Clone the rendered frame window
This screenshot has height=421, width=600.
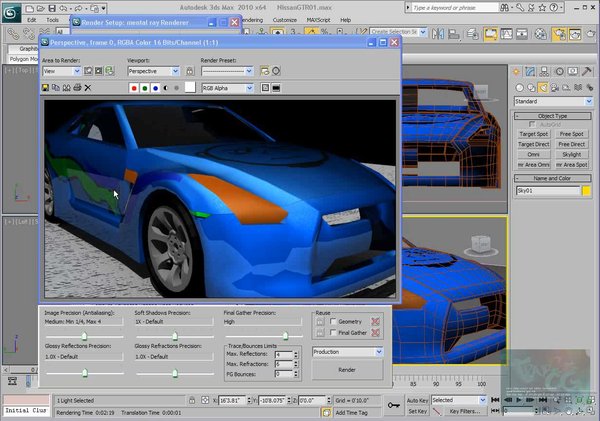[x=66, y=88]
